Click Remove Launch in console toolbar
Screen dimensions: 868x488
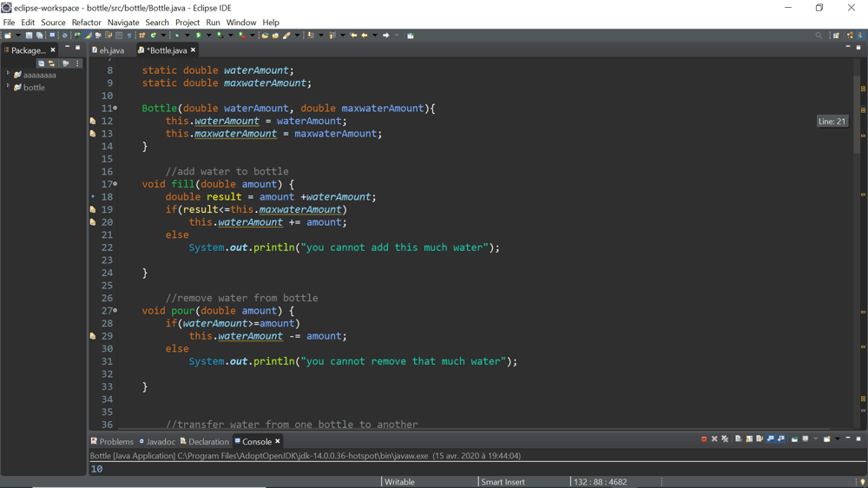point(714,439)
